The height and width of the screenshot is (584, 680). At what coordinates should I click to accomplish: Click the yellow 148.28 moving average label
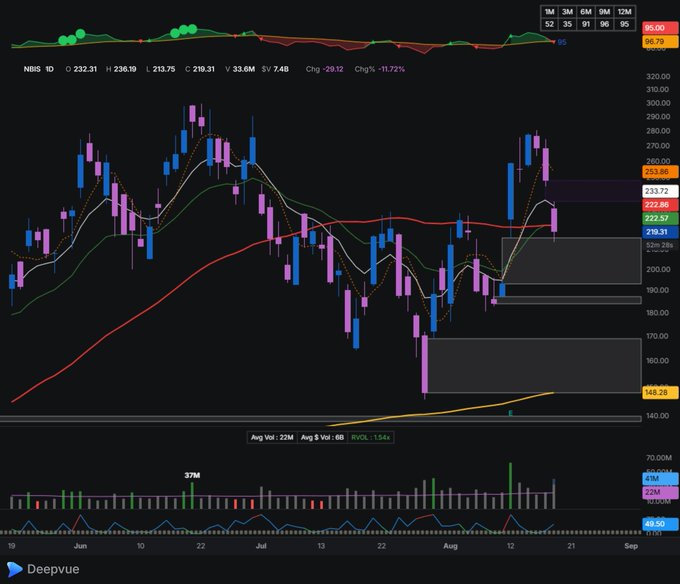tap(660, 392)
